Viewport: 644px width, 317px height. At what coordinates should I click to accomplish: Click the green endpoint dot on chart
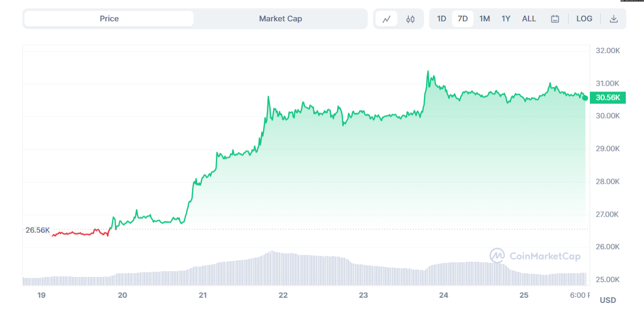(585, 98)
